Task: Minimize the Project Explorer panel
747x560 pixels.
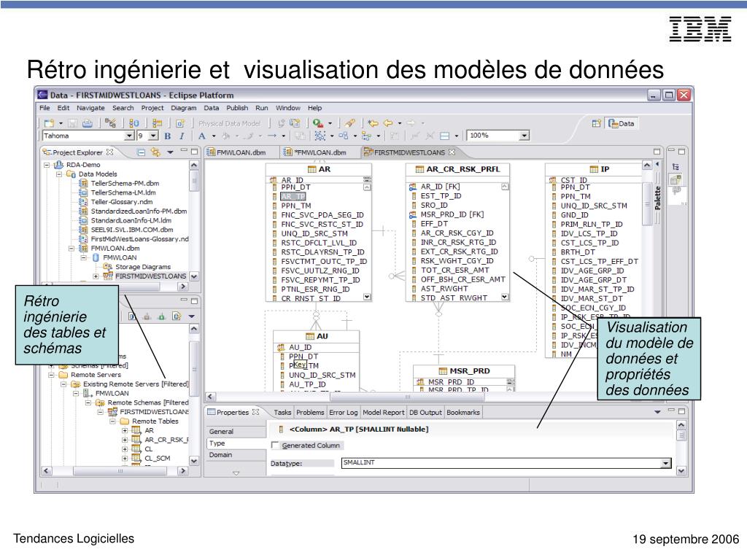Action: tap(184, 151)
